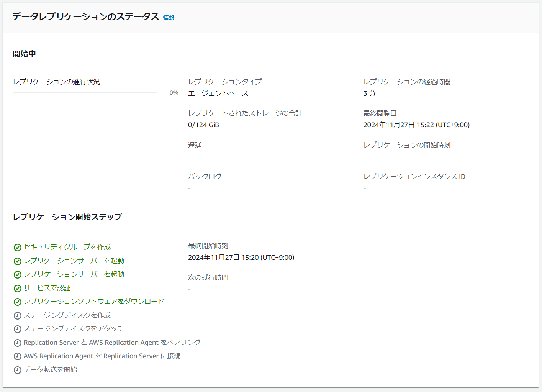Click the label レプリケーションインスタンス ID

(414, 176)
